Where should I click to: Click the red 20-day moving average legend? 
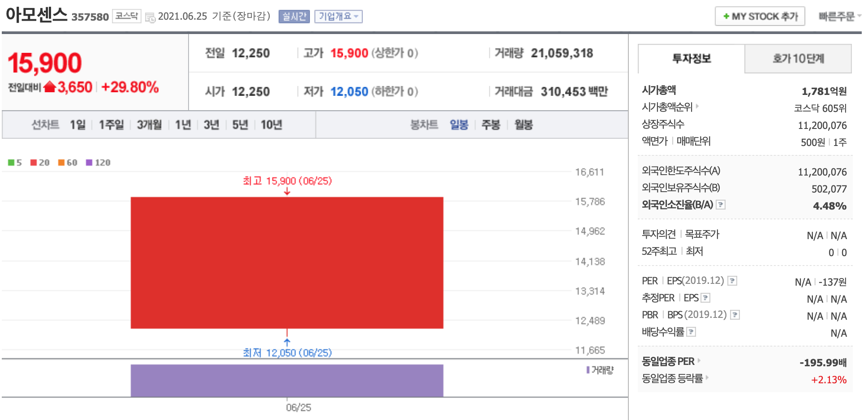coord(40,163)
